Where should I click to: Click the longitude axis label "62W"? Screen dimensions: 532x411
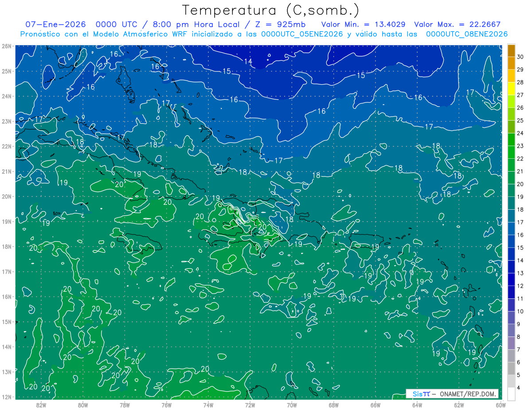[459, 405]
